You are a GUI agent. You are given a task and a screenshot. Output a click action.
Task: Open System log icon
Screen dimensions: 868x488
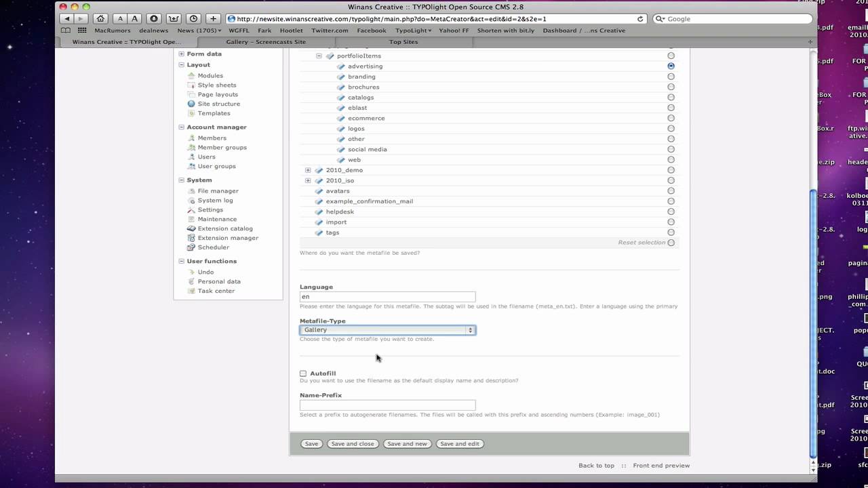pos(191,200)
